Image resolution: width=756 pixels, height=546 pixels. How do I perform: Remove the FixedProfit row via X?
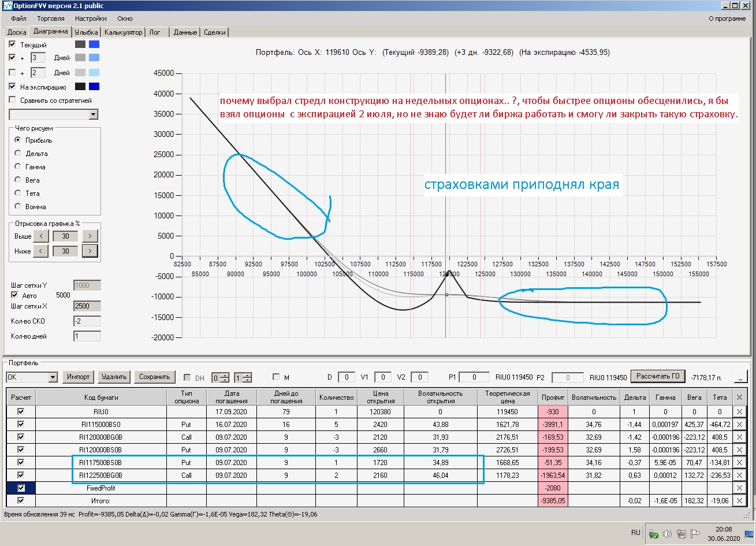click(x=739, y=488)
